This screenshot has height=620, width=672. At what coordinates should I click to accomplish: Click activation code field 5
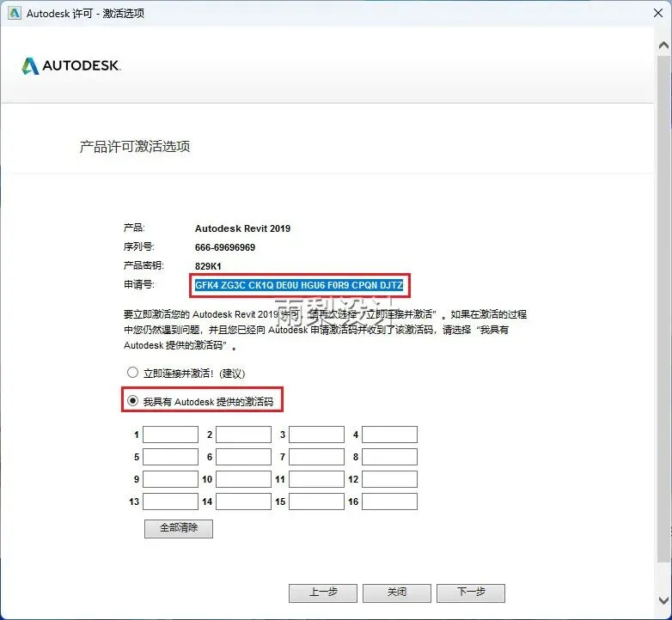pos(170,457)
